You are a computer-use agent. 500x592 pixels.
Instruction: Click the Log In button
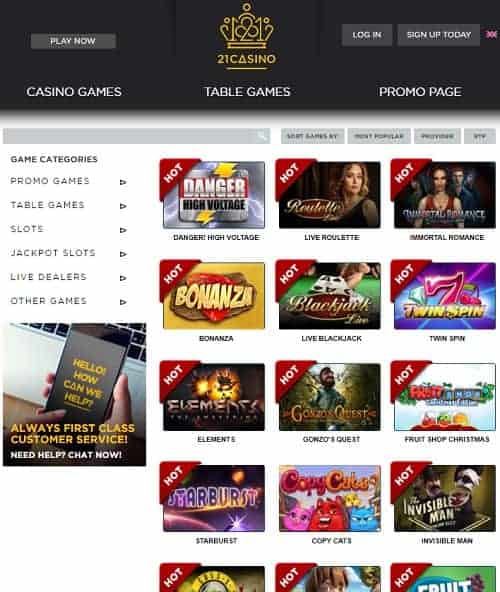tap(367, 35)
